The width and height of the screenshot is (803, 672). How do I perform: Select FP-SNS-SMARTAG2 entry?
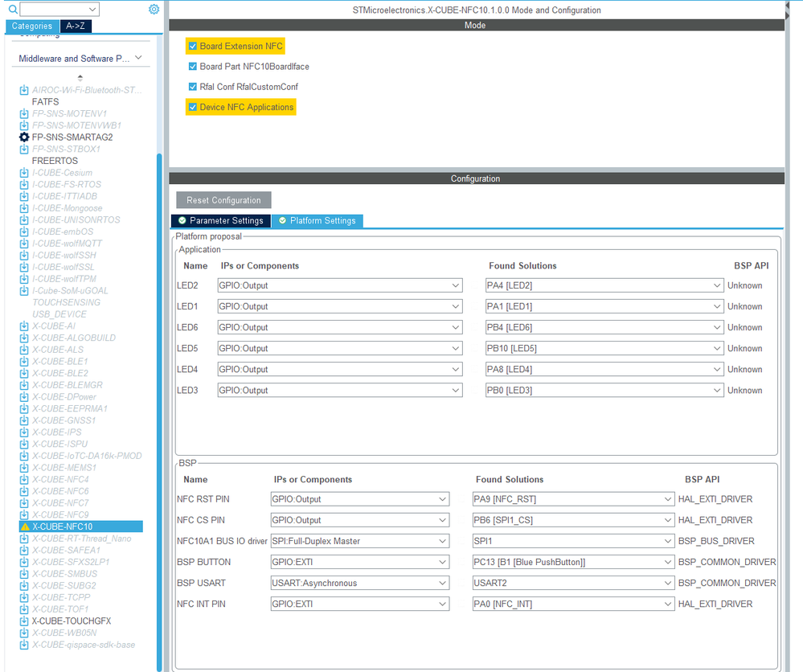point(72,137)
